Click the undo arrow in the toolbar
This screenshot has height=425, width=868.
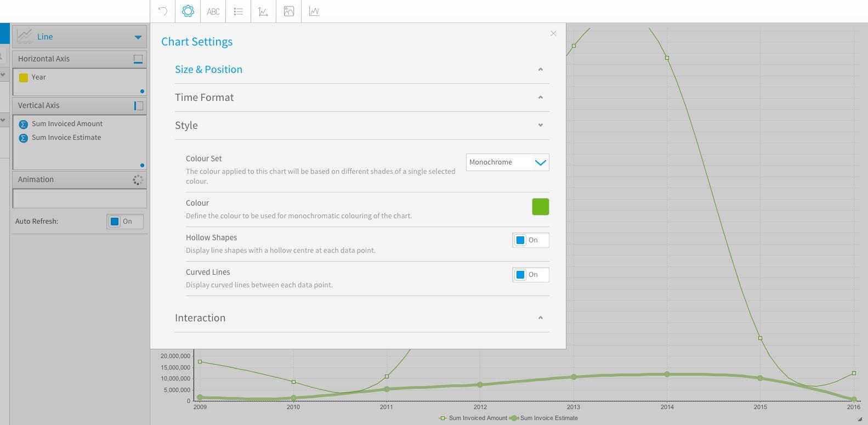point(162,11)
